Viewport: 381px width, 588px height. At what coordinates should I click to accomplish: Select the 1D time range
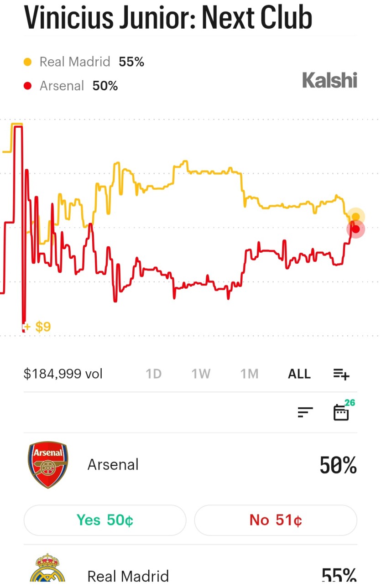point(154,374)
